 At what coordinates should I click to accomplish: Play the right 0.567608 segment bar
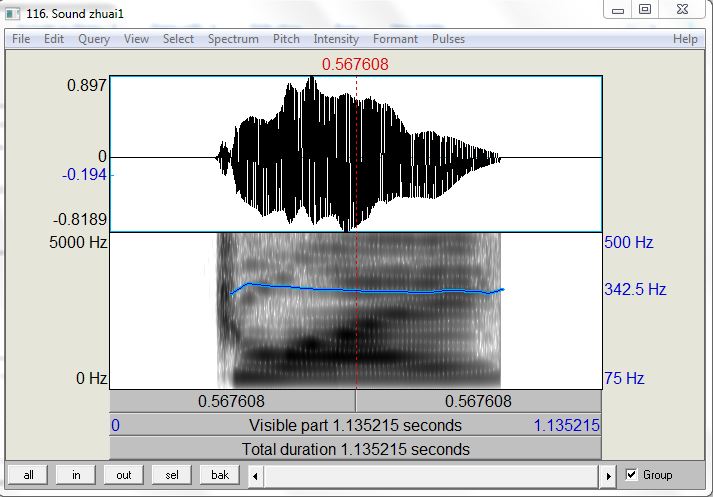(479, 401)
